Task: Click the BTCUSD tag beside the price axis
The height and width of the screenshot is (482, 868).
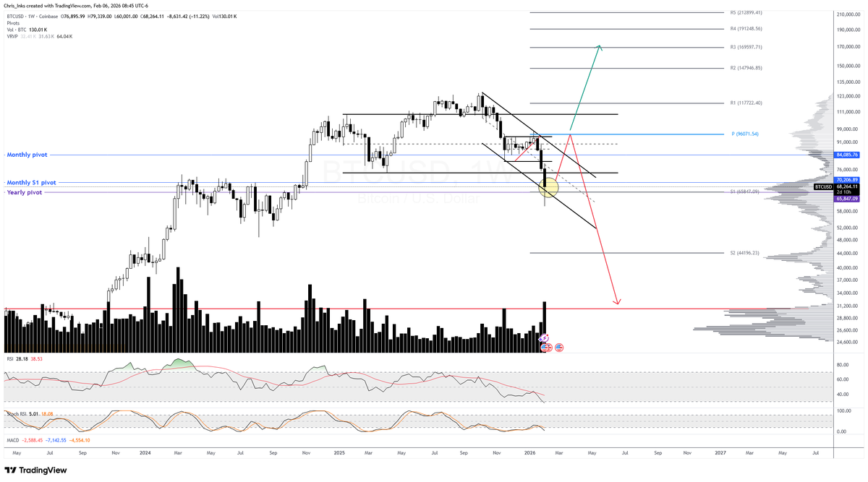Action: coord(822,186)
